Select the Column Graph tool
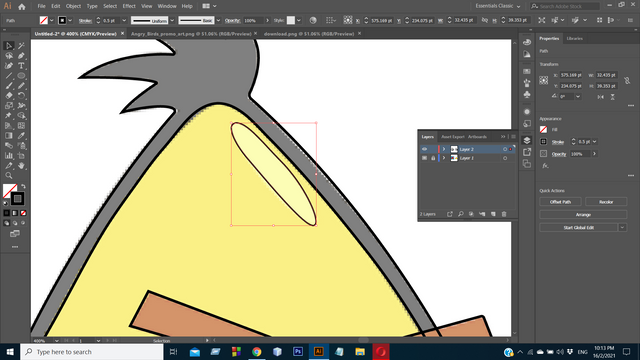 pos(9,156)
